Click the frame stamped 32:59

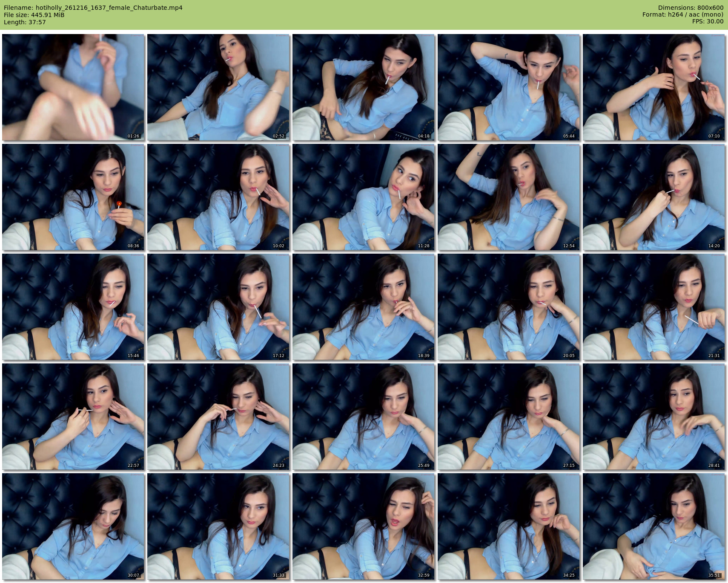click(x=364, y=526)
